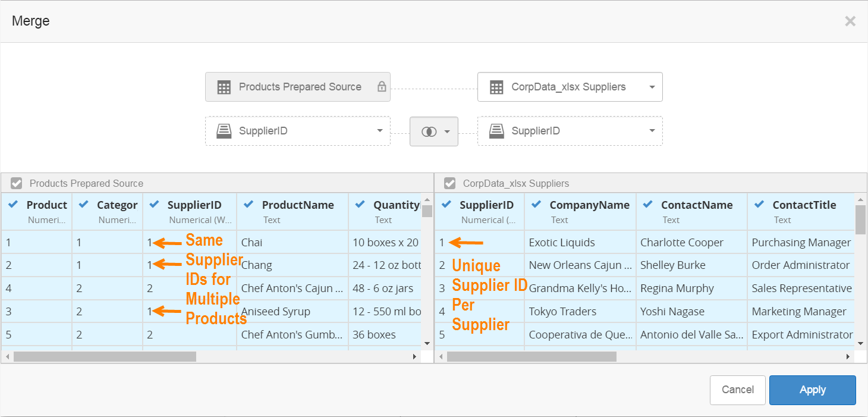Click the left table horizontal scrollbar
The image size is (868, 417).
point(105,356)
